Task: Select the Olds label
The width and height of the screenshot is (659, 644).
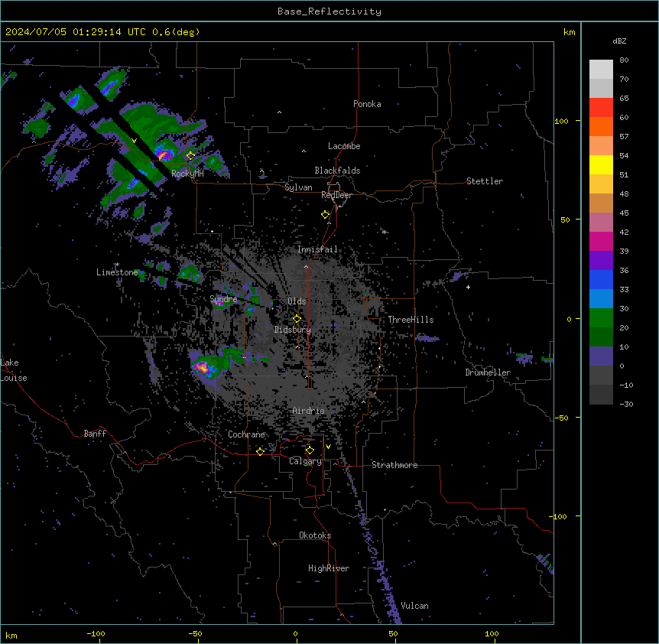Action: click(297, 301)
